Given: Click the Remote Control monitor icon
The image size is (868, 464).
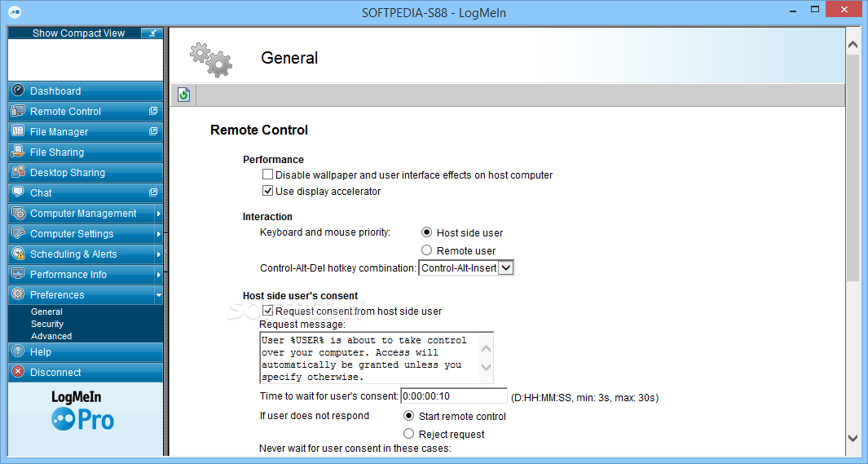Looking at the screenshot, I should [x=18, y=111].
